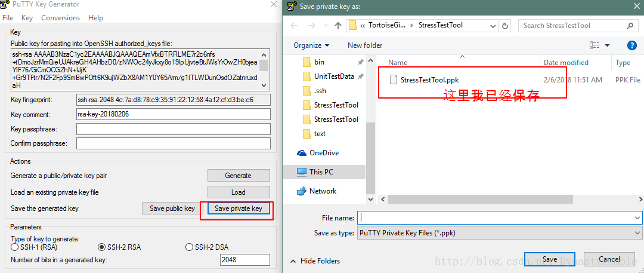Go up one folder level
644x273 pixels.
pos(338,26)
